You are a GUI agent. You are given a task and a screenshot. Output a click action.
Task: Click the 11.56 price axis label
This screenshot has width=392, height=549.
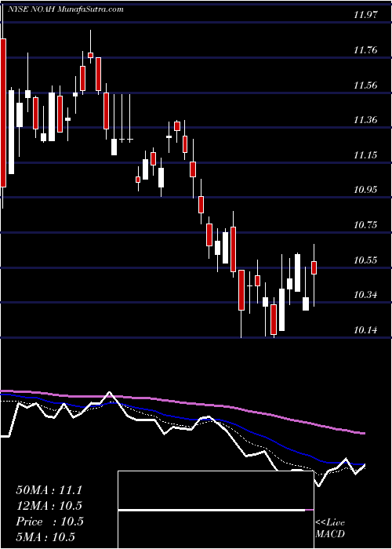[x=365, y=85]
